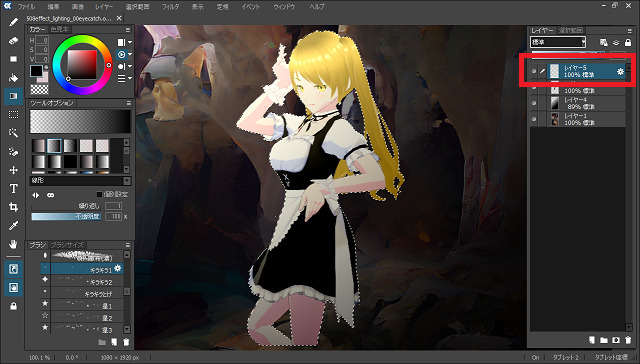Open the Layer panel menu

(629, 31)
